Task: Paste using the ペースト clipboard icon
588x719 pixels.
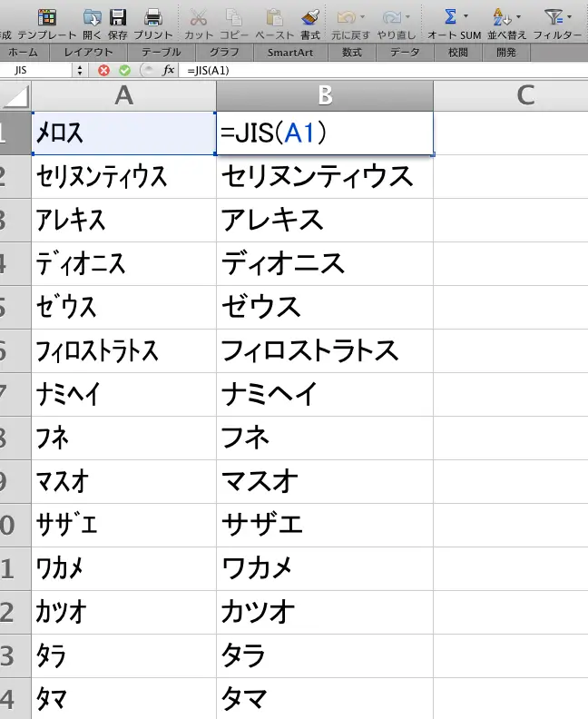Action: pos(274,17)
